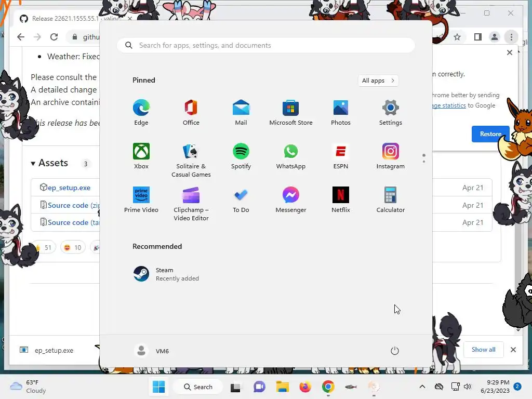Screen dimensions: 532x399
Task: Launch Spotify from Start menu
Action: (241, 156)
